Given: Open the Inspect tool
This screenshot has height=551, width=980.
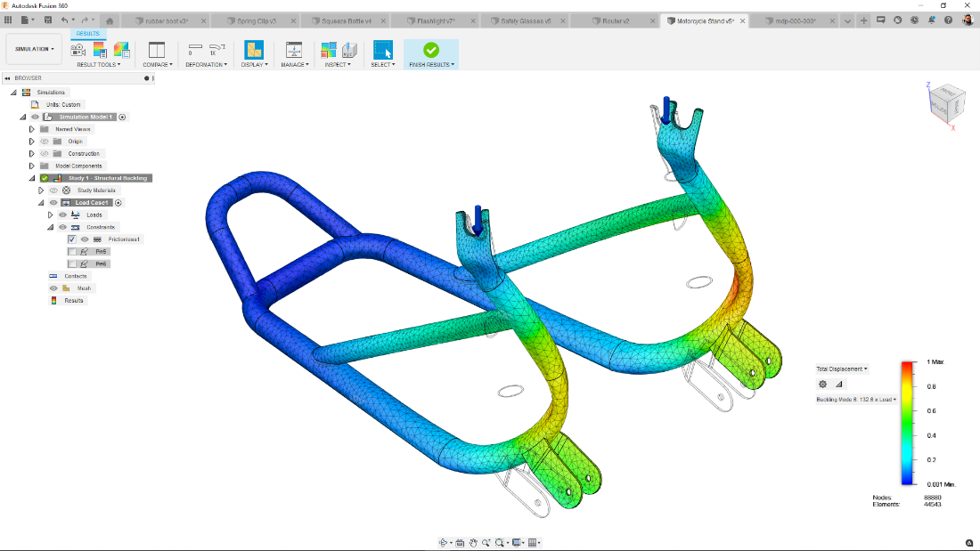Looking at the screenshot, I should [338, 52].
